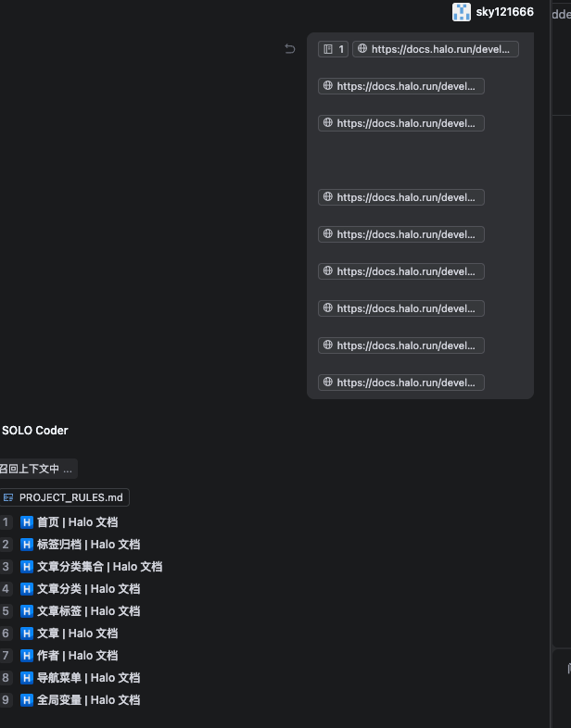
Task: Click the undo arrow beside the message
Action: (290, 49)
